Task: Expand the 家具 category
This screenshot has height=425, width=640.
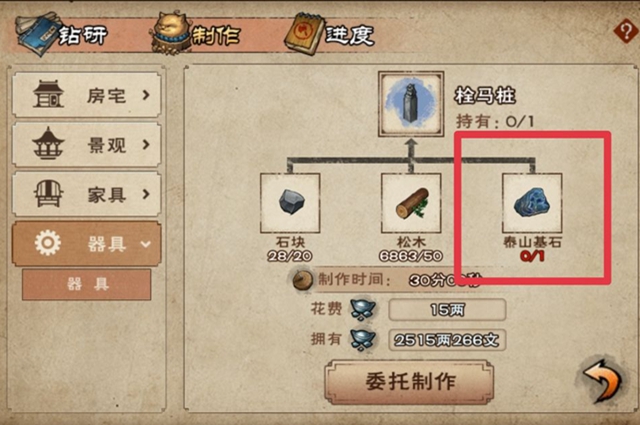Action: pyautogui.click(x=87, y=194)
